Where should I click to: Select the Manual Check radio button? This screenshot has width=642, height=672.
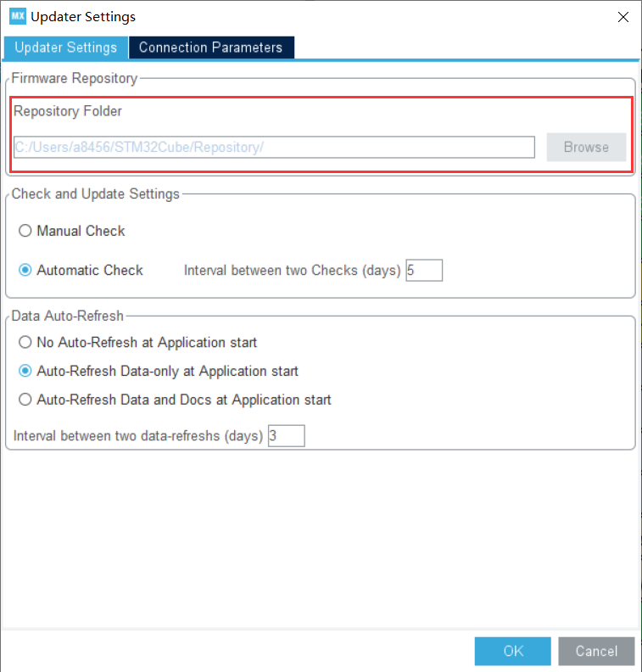[x=25, y=231]
